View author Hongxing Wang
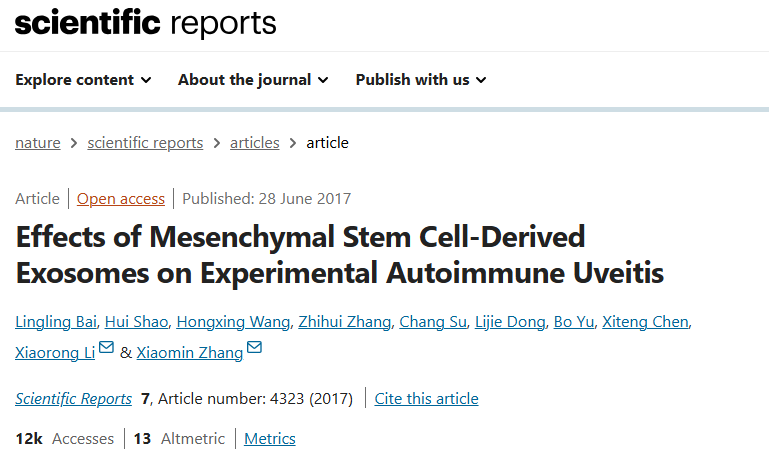The height and width of the screenshot is (457, 769). click(x=236, y=321)
